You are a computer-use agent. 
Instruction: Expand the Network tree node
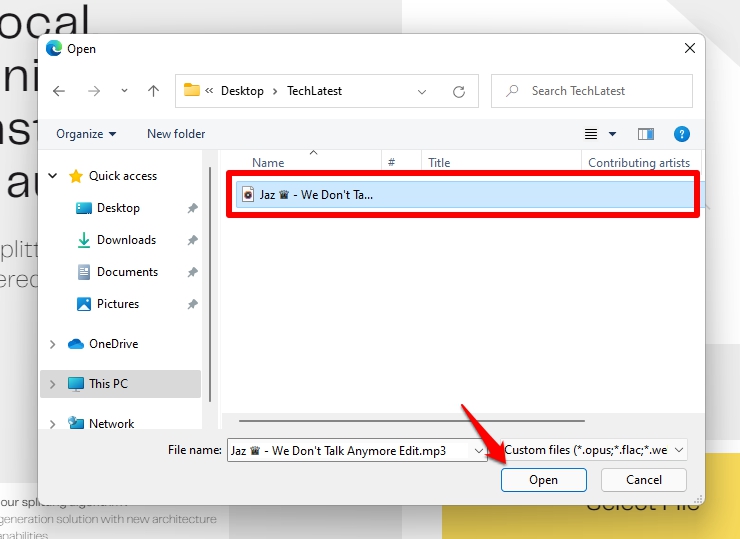pos(52,424)
